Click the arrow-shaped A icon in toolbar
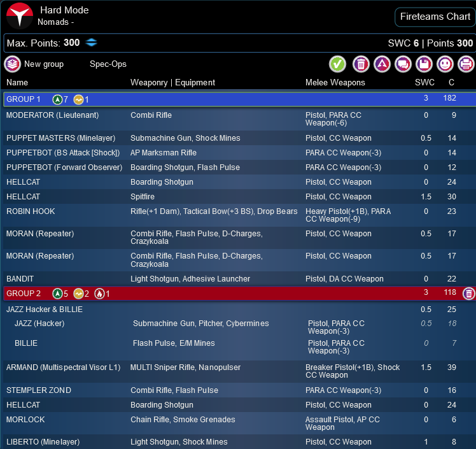 coord(382,64)
